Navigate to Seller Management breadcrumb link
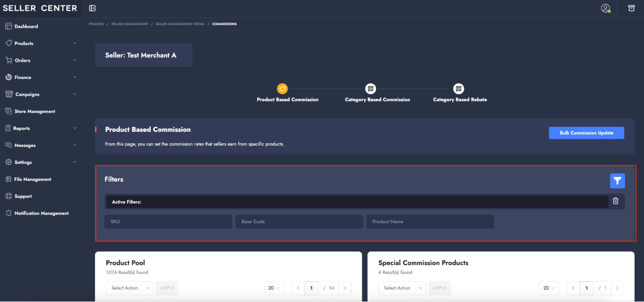Screen dimensions: 644x302 pos(130,24)
